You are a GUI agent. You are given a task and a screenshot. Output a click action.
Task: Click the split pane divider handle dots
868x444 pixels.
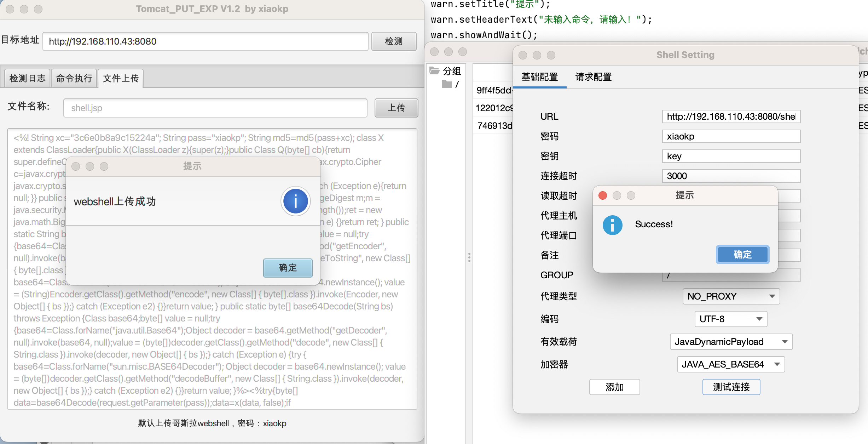tap(469, 257)
